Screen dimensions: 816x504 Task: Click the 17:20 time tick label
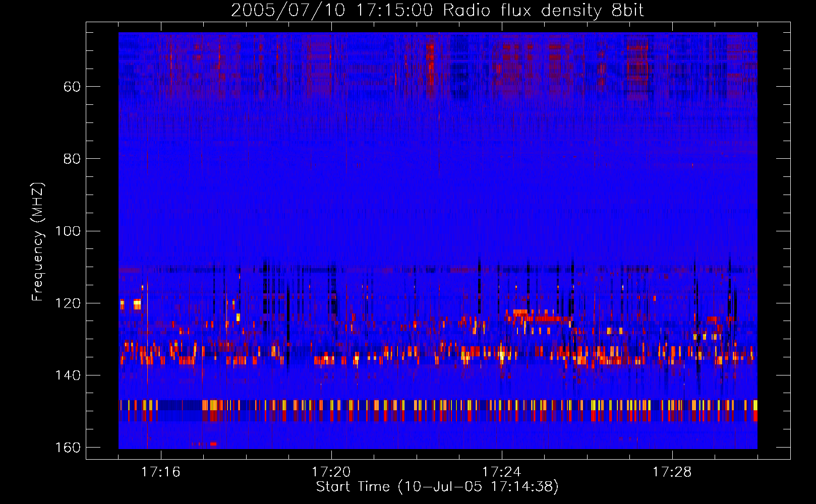[331, 472]
